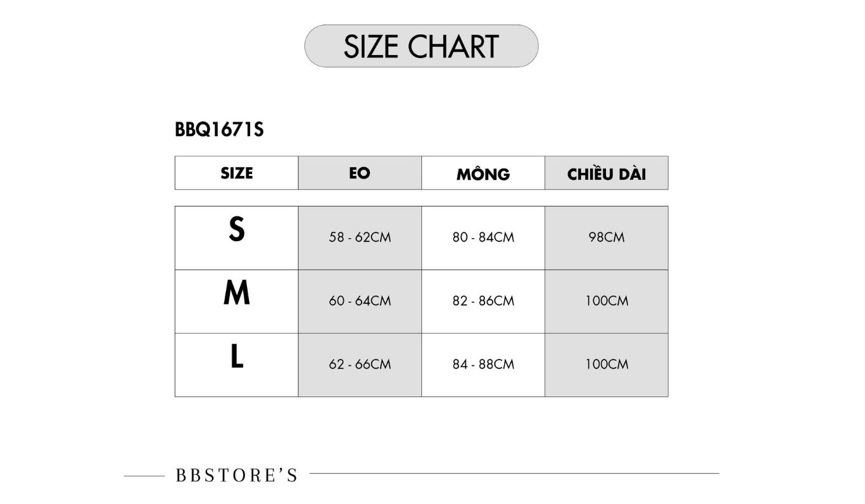Click the EO column header
This screenshot has width=865, height=504.
coord(360,173)
